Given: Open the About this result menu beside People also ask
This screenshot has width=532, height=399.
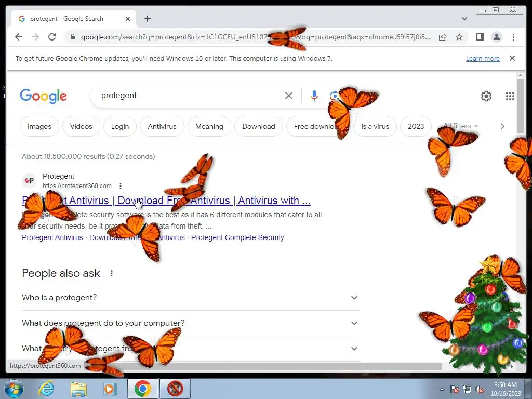Looking at the screenshot, I should tap(111, 273).
